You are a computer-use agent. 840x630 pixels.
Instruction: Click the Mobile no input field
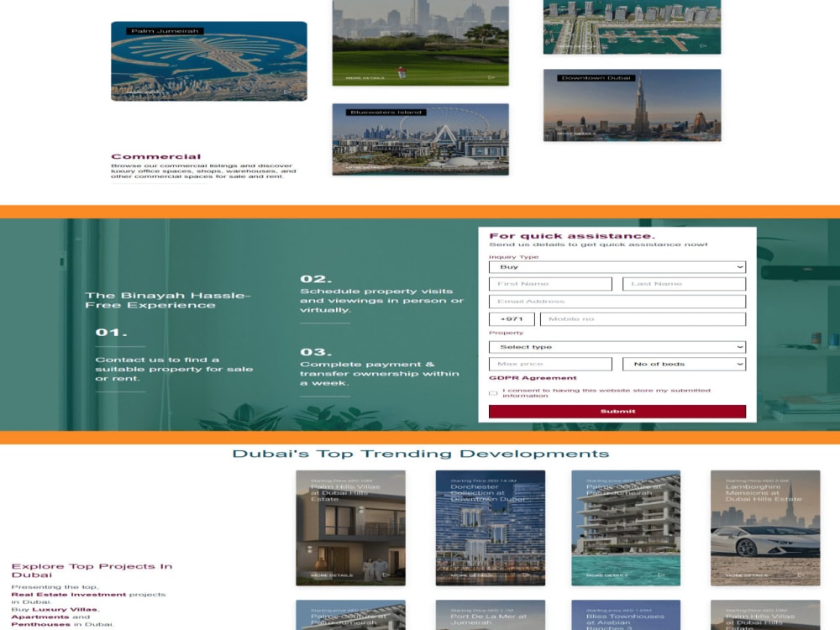(643, 319)
